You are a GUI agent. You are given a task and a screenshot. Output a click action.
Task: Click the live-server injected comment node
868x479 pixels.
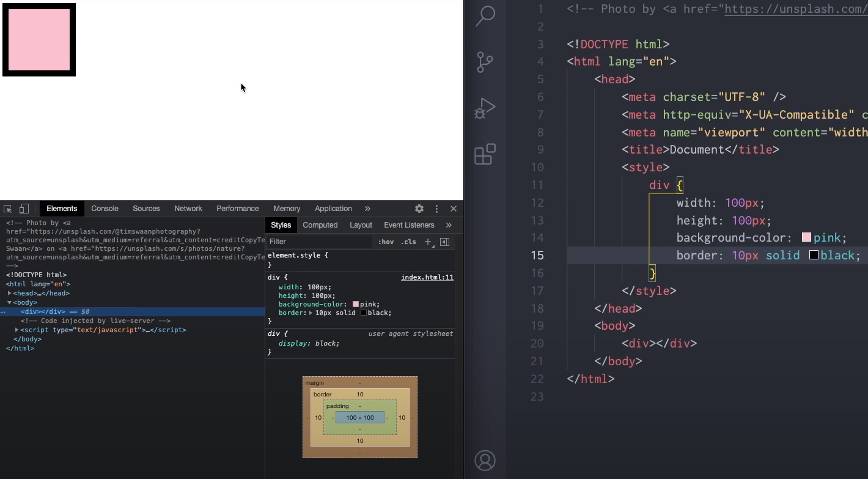point(95,321)
